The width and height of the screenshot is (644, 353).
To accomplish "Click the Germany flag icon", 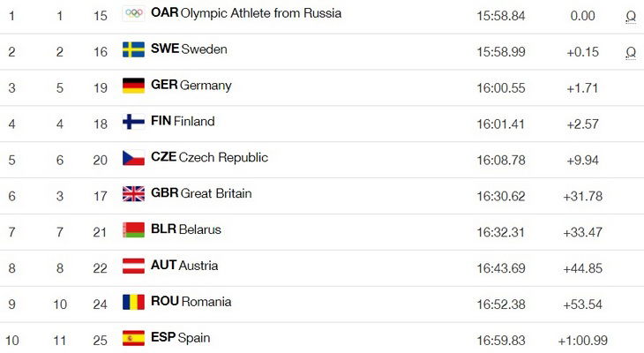I will pyautogui.click(x=133, y=86).
